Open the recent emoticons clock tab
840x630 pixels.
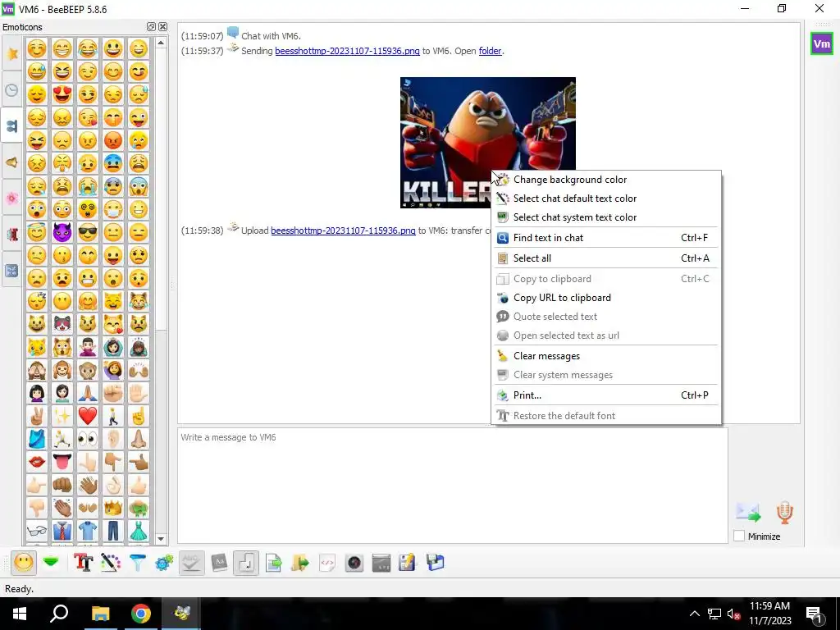[12, 90]
